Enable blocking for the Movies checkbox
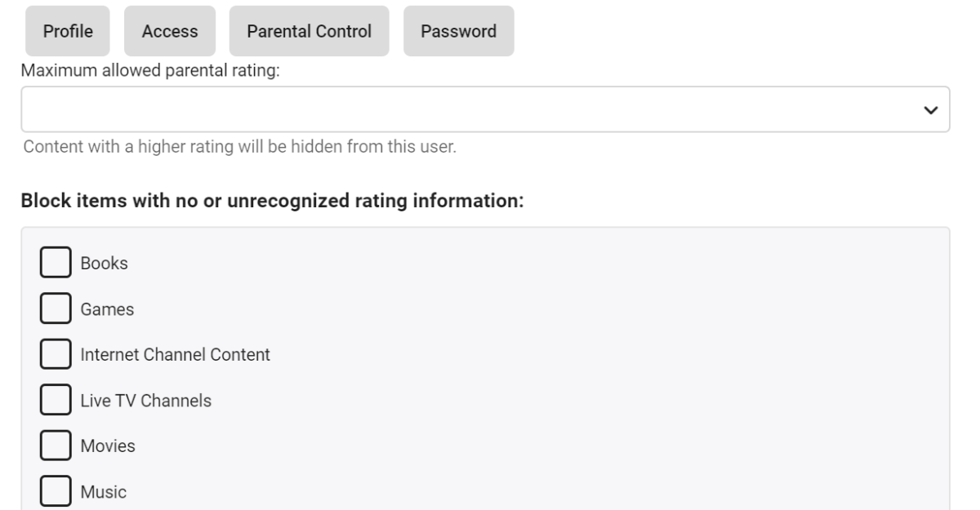Image resolution: width=980 pixels, height=510 pixels. (x=56, y=446)
